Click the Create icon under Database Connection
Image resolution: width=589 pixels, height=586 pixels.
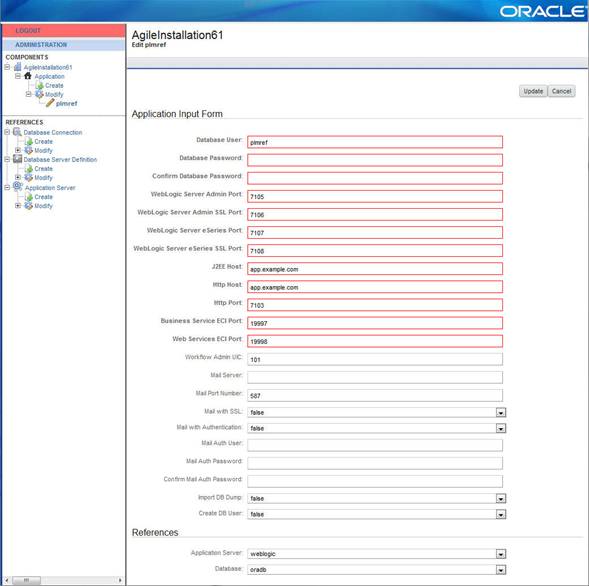(x=29, y=141)
